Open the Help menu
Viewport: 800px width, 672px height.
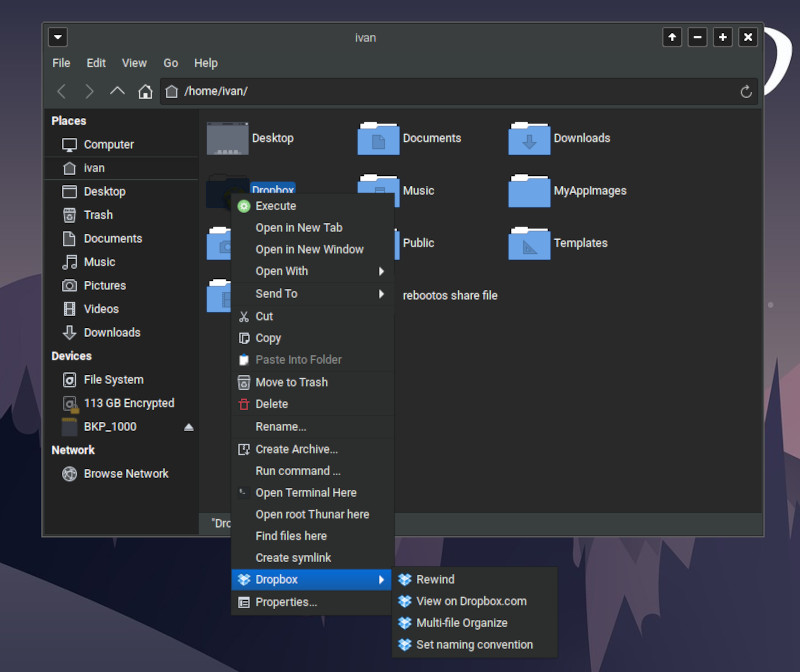(x=206, y=63)
